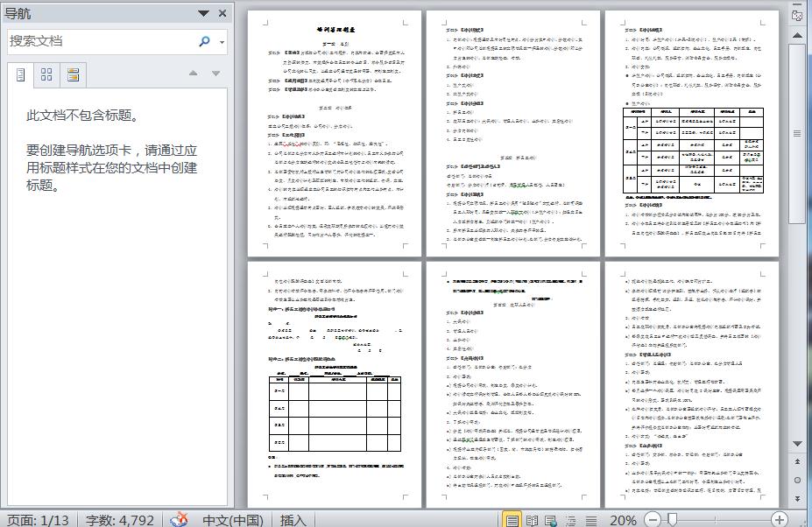Click the search magnifier icon in navigation pane
The width and height of the screenshot is (812, 527).
click(x=205, y=41)
